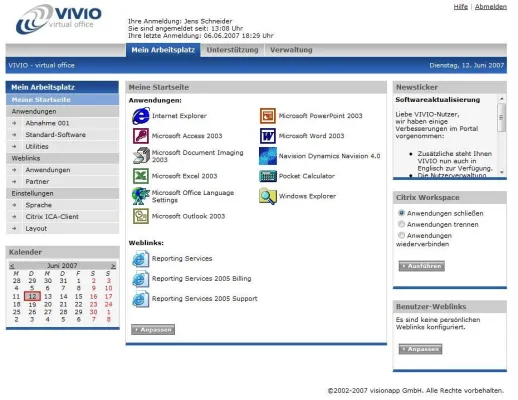Click arrow icon beside Layout
The image size is (518, 400).
[14, 228]
